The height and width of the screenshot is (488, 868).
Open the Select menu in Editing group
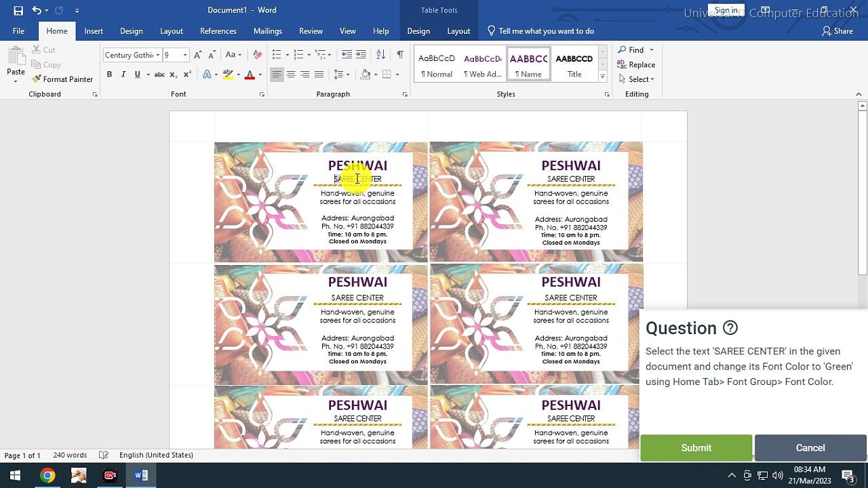pos(637,79)
